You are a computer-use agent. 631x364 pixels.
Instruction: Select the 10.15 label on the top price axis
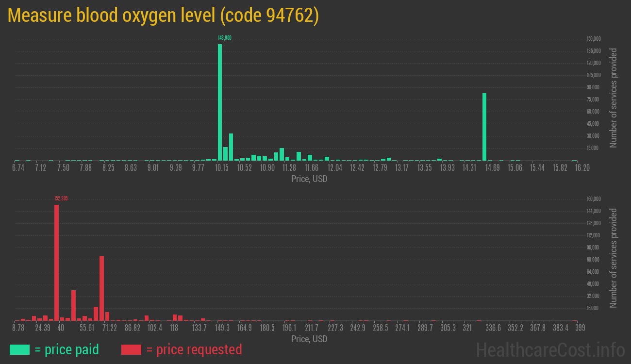(222, 167)
